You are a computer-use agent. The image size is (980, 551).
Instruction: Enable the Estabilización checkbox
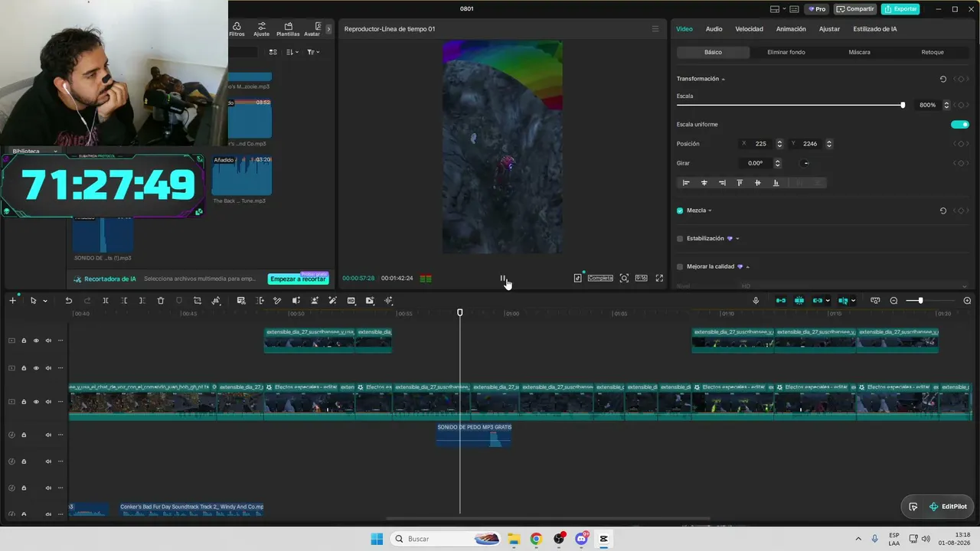pos(680,239)
